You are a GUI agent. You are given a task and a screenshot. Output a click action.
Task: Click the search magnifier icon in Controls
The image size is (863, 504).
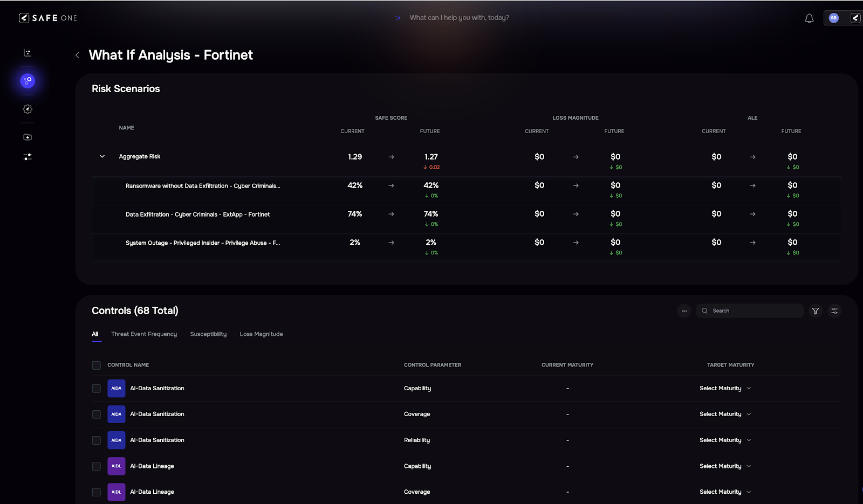coord(704,311)
